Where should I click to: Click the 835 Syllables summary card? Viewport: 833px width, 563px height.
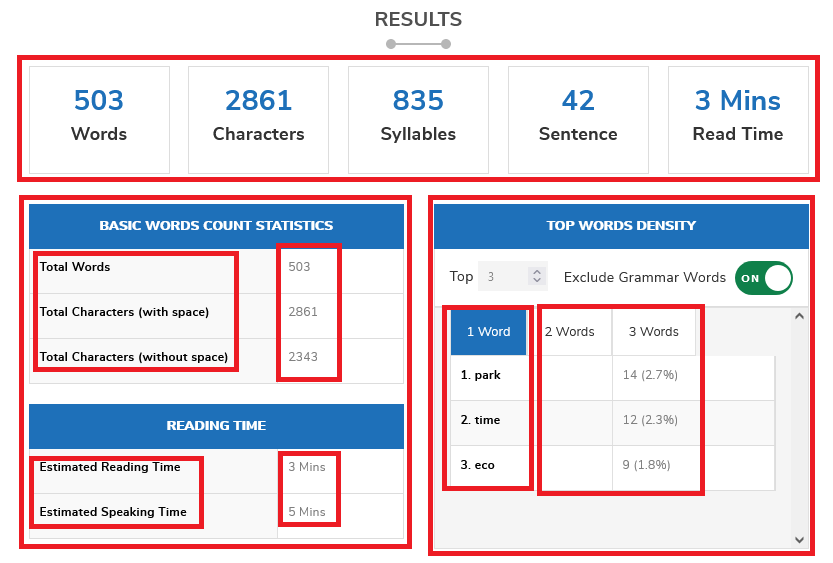coord(418,120)
